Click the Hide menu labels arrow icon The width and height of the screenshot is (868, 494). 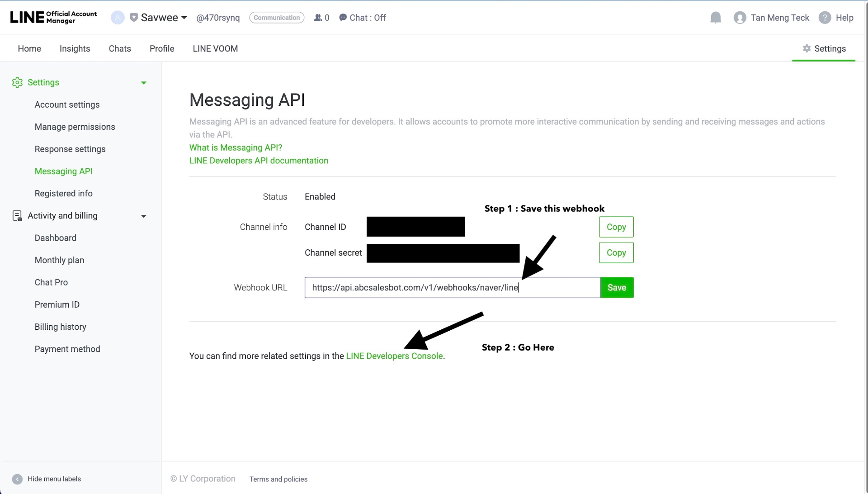17,479
